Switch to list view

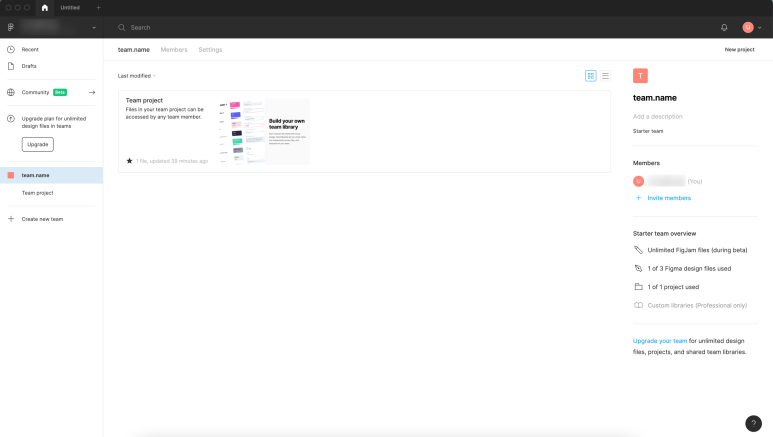[605, 75]
